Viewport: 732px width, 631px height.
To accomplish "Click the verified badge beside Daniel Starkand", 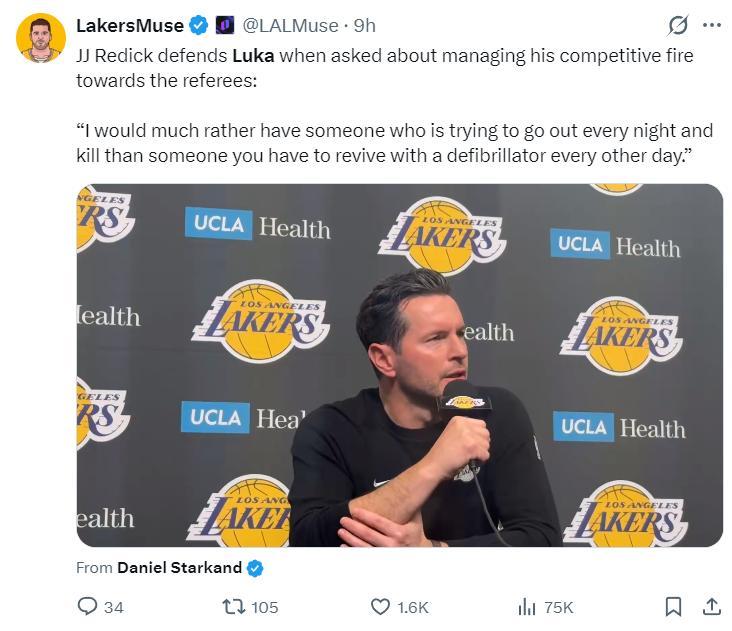I will click(255, 568).
